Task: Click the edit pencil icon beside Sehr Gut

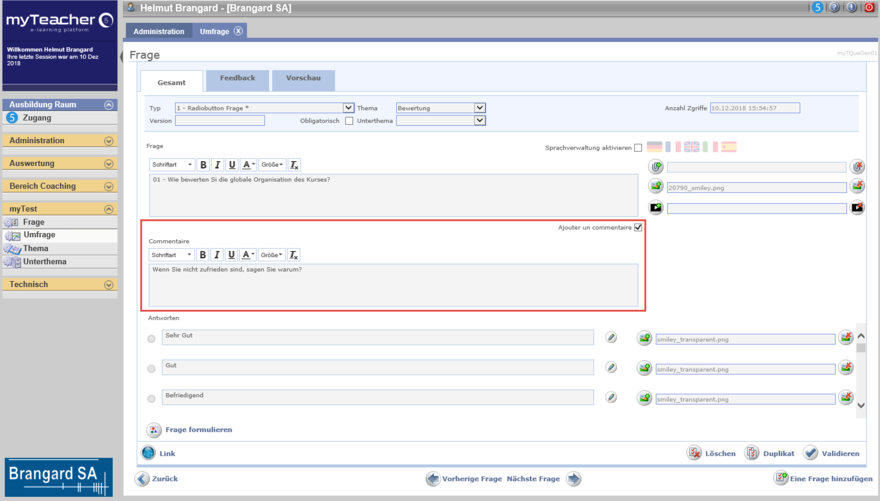Action: point(611,339)
